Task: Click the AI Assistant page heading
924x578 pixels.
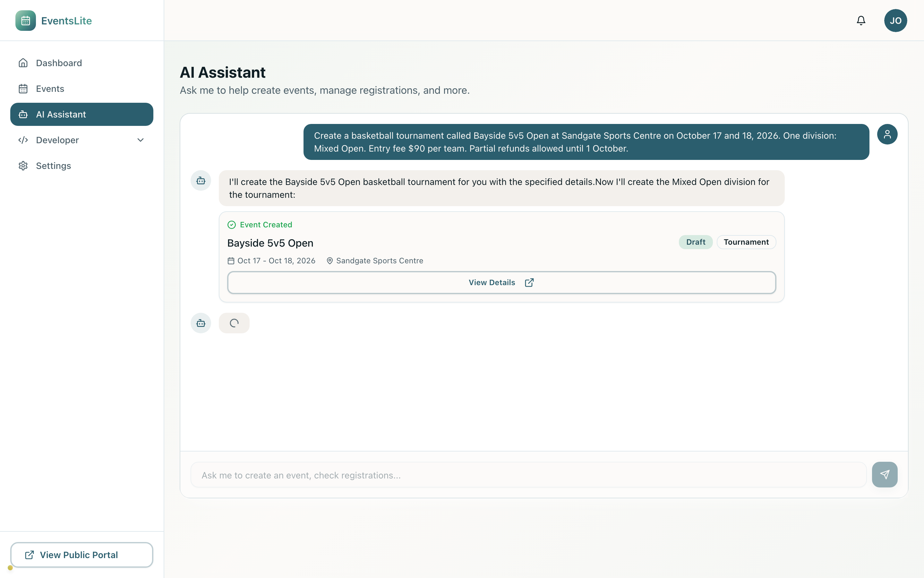Action: pos(223,72)
